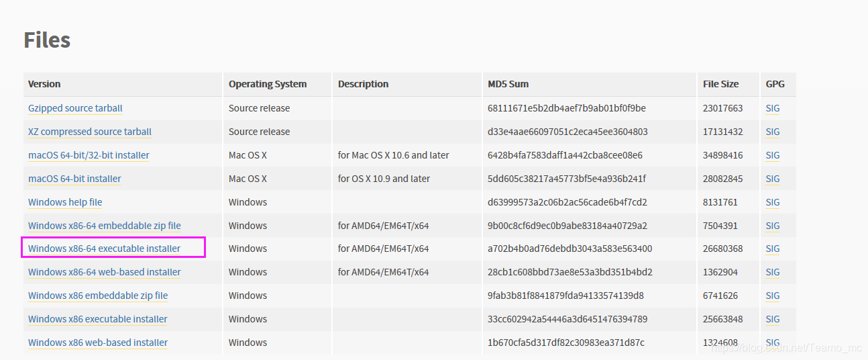Click 'Source release' in Gzipped tarball row
The height and width of the screenshot is (360, 868).
[260, 108]
